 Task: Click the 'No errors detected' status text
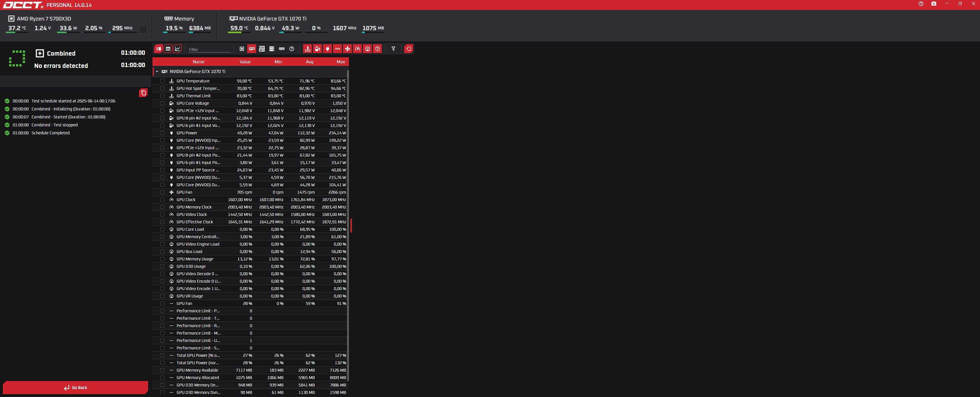61,66
